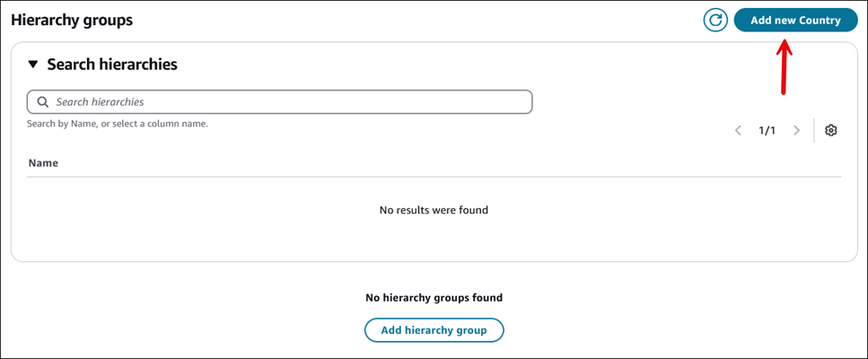
Task: Click the Hierarchy groups page title
Action: pos(72,20)
